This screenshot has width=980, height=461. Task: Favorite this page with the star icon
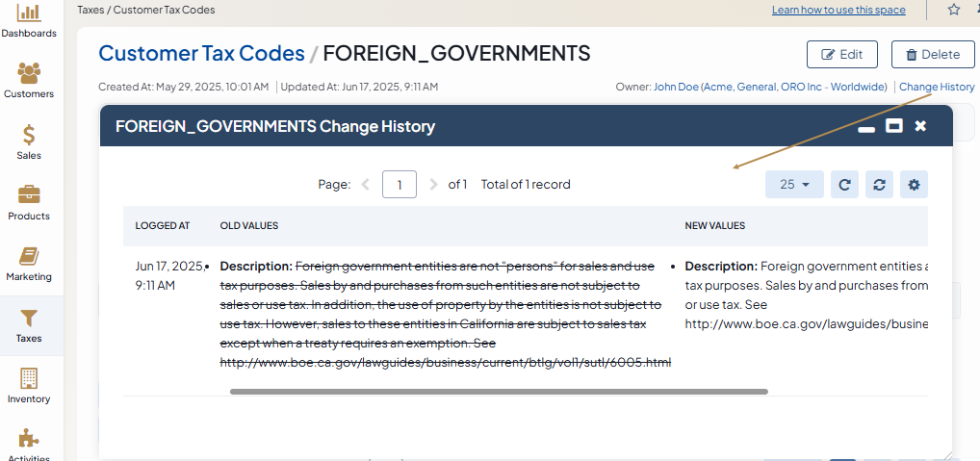point(953,10)
